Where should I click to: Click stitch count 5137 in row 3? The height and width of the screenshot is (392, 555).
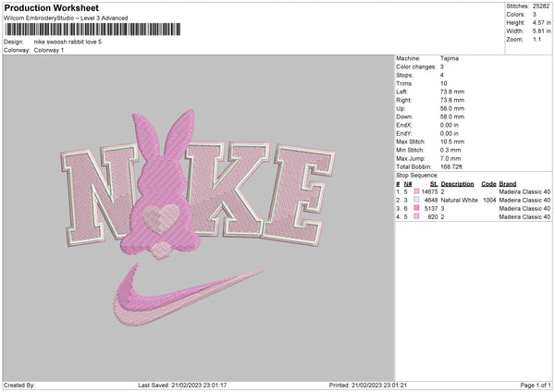431,209
